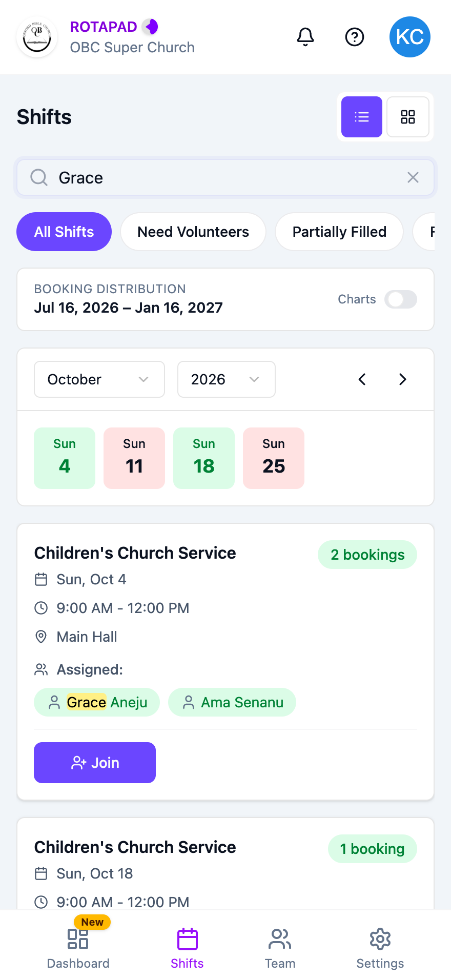Click the Grace Aneju assignee chip
Screen dimensions: 451x980
97,702
